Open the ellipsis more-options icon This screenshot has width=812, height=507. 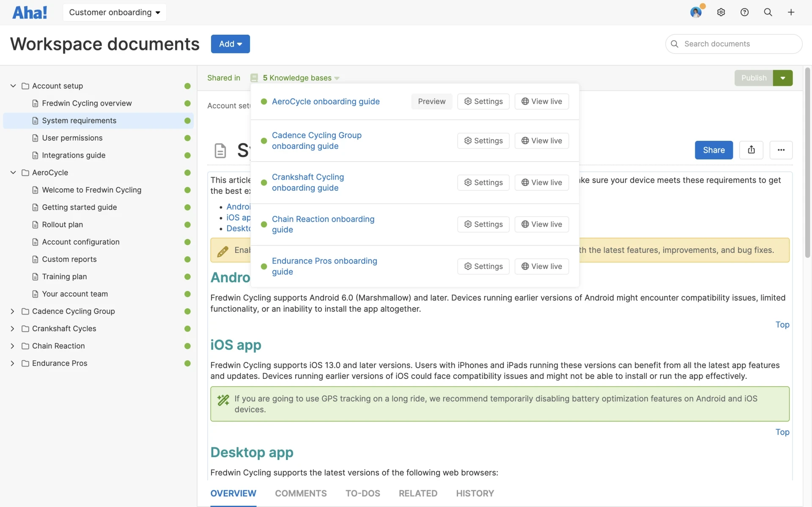781,150
